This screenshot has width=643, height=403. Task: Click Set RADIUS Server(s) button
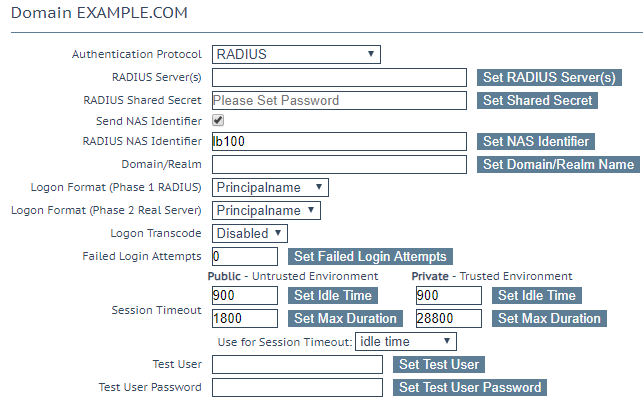(549, 77)
